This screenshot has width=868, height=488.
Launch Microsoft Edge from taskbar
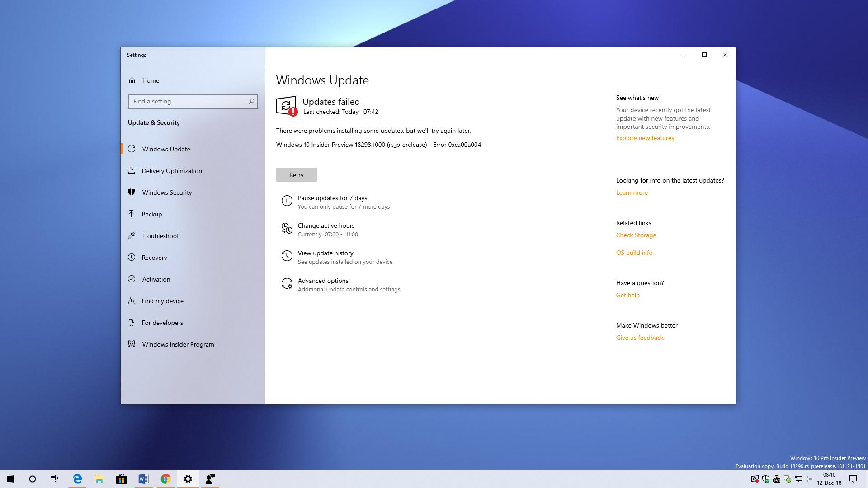click(77, 479)
